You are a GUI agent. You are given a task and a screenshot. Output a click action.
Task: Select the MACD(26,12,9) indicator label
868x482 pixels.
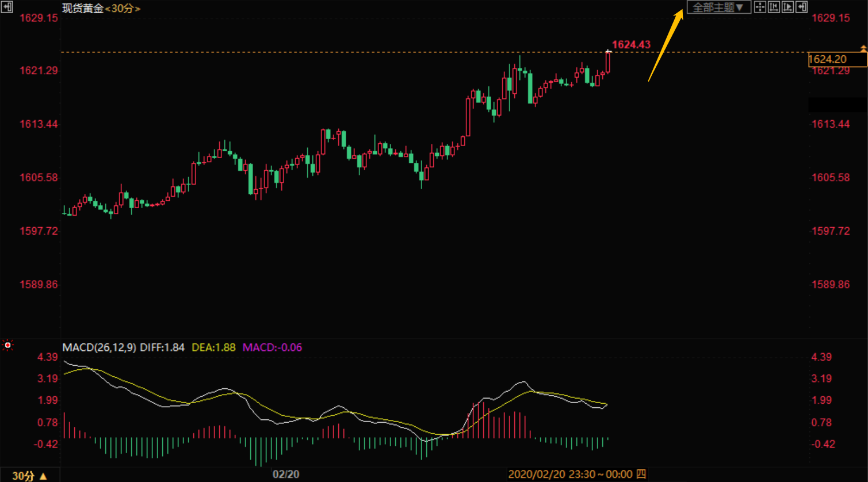(99, 347)
